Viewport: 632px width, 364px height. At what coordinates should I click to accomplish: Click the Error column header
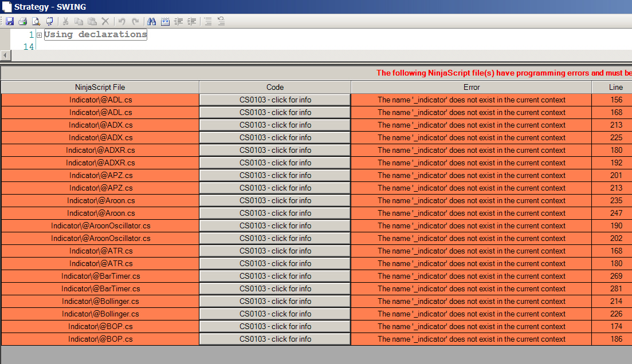(x=472, y=87)
